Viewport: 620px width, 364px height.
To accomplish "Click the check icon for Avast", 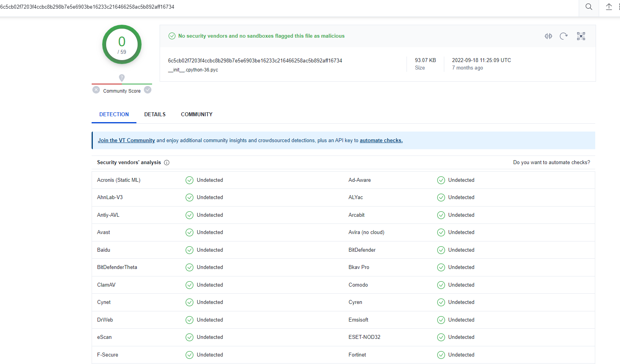I will pyautogui.click(x=189, y=232).
